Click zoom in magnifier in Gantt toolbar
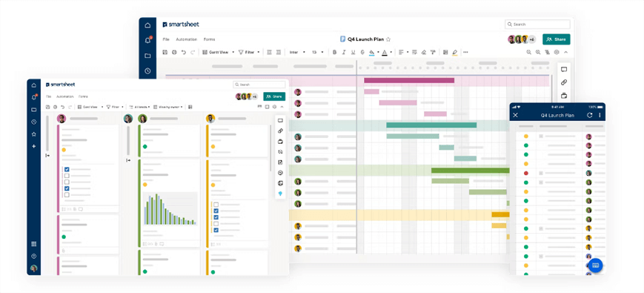 pos(538,52)
